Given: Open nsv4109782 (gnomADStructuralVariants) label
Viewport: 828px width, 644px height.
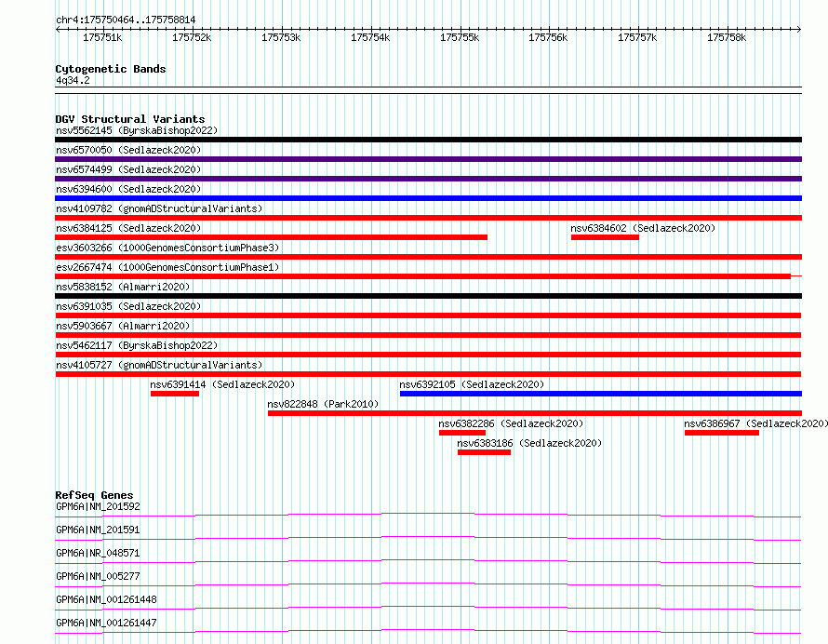Looking at the screenshot, I should 159,208.
